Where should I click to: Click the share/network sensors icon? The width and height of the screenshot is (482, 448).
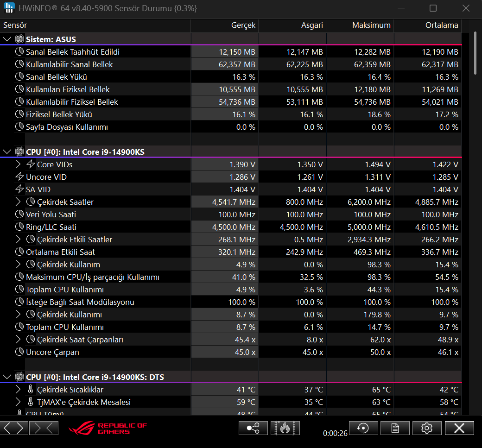point(253,428)
